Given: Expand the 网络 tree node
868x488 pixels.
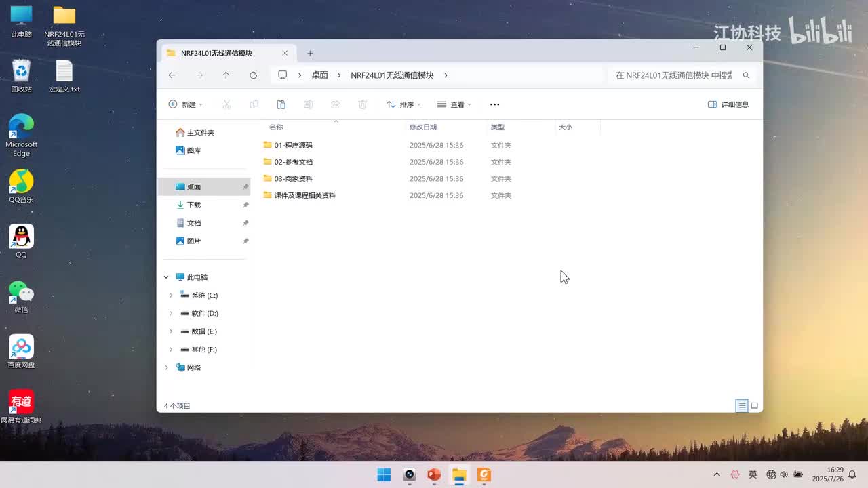Looking at the screenshot, I should (167, 367).
